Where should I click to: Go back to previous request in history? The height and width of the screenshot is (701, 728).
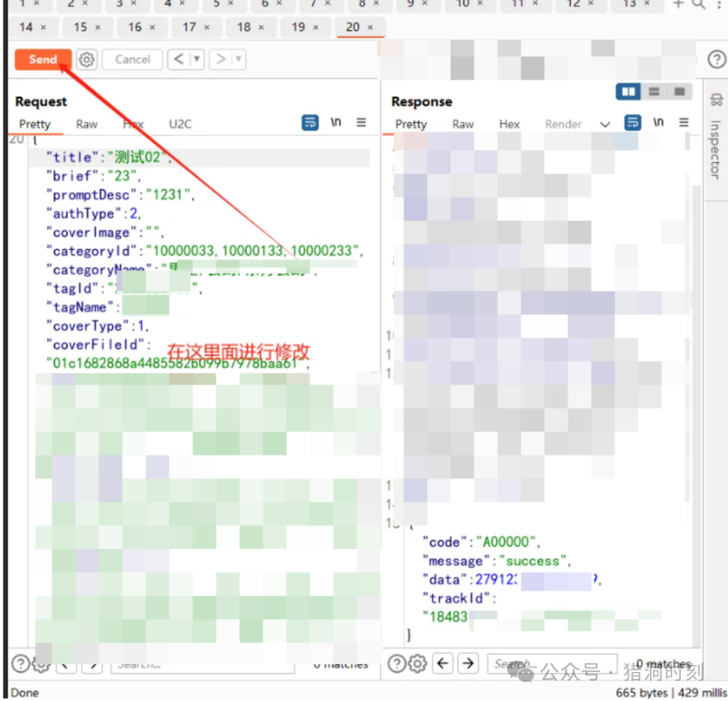tap(179, 59)
